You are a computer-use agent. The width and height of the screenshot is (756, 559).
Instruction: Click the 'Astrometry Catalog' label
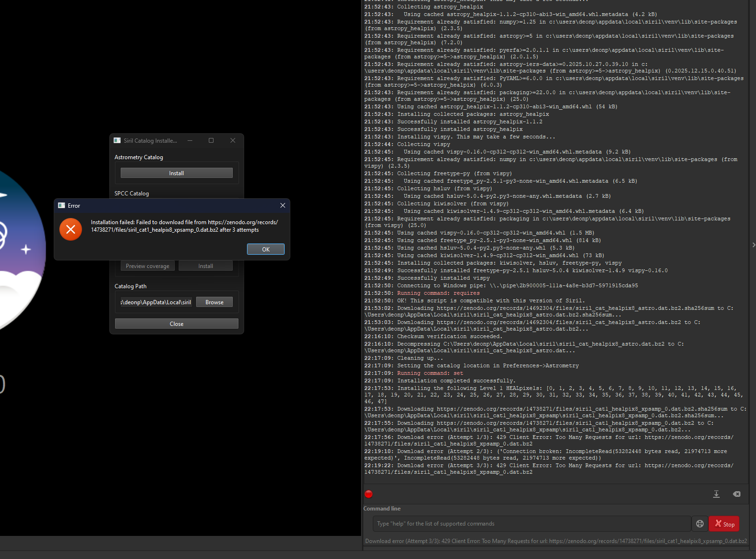pos(139,157)
